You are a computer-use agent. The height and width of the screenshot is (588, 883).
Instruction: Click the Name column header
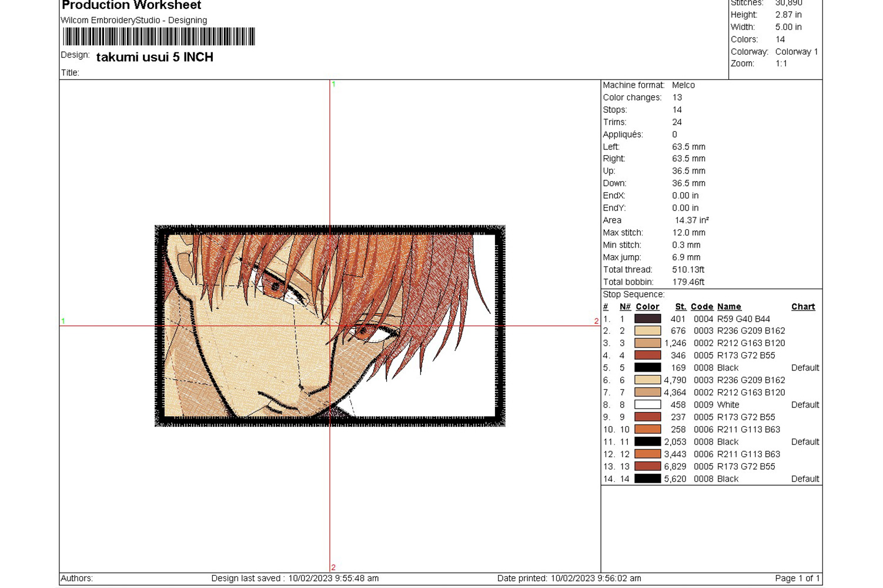point(729,307)
